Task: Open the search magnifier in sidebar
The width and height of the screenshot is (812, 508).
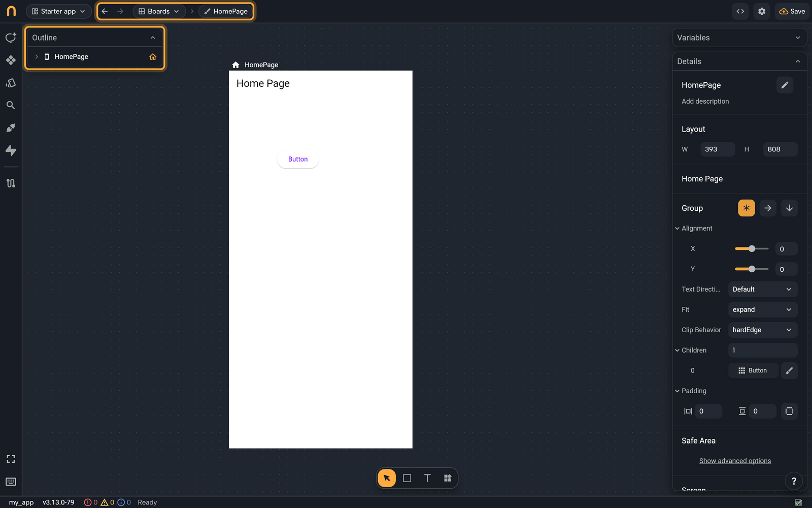Action: pos(11,105)
